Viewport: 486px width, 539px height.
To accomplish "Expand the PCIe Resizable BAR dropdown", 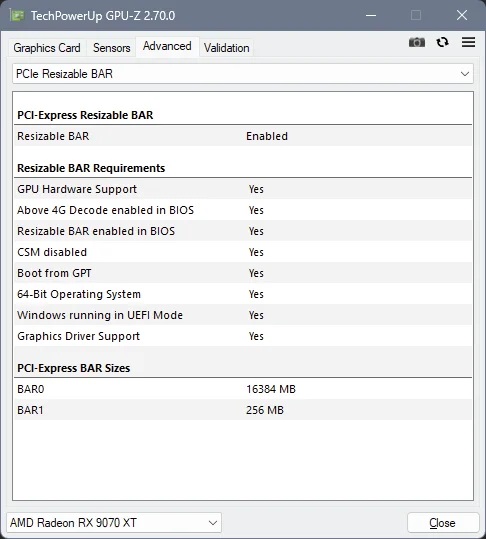I will pyautogui.click(x=243, y=74).
